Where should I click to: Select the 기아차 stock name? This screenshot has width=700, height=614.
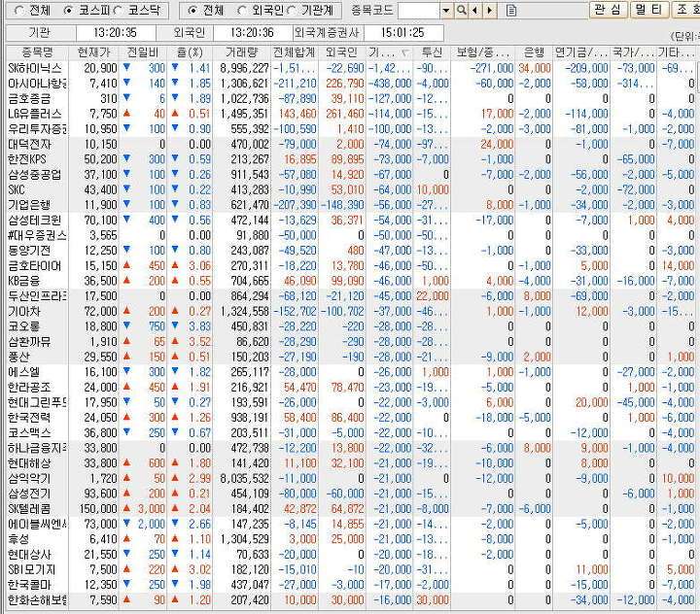pyautogui.click(x=24, y=311)
